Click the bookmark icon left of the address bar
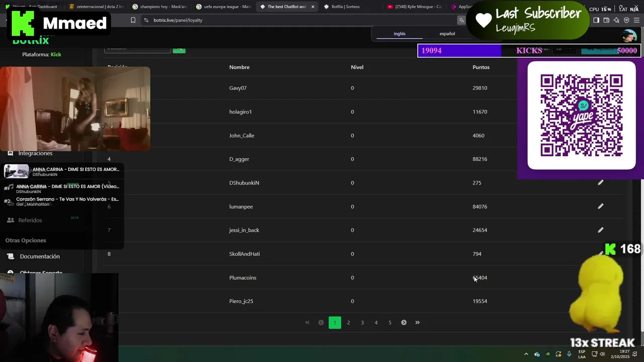 [x=133, y=20]
